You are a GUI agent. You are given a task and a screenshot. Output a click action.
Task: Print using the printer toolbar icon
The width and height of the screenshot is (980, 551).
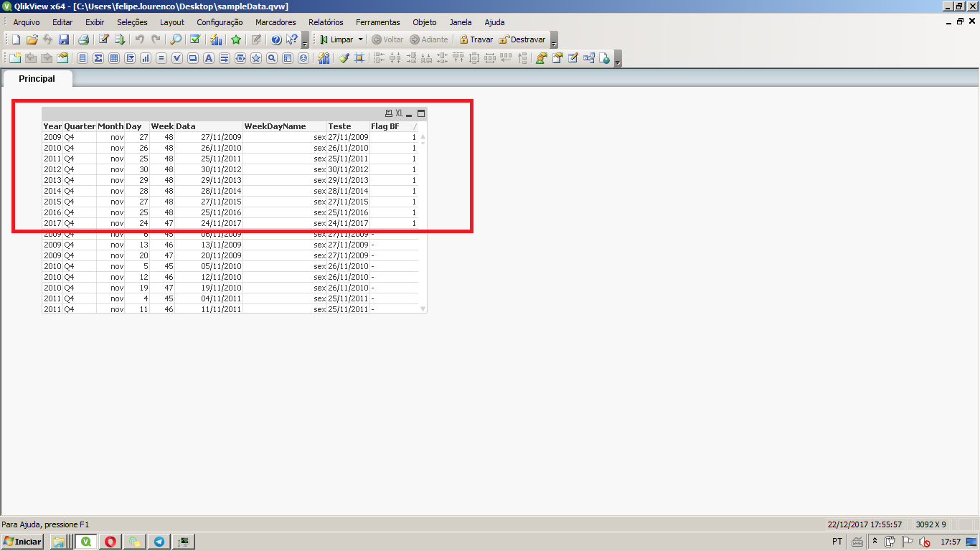83,39
